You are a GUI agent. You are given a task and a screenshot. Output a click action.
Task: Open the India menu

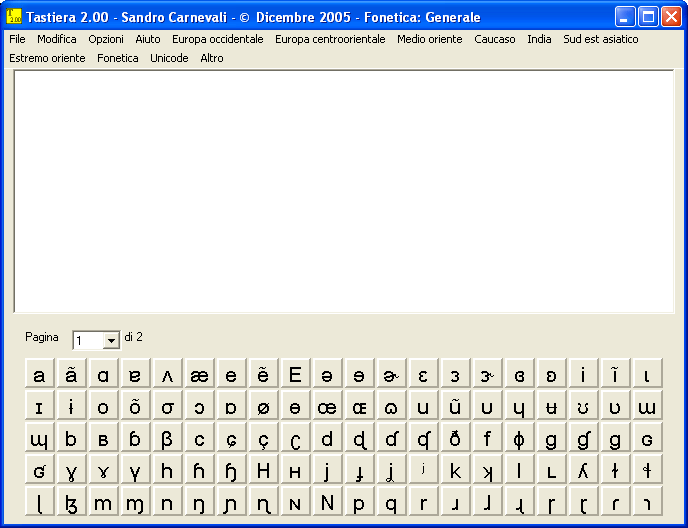[539, 39]
